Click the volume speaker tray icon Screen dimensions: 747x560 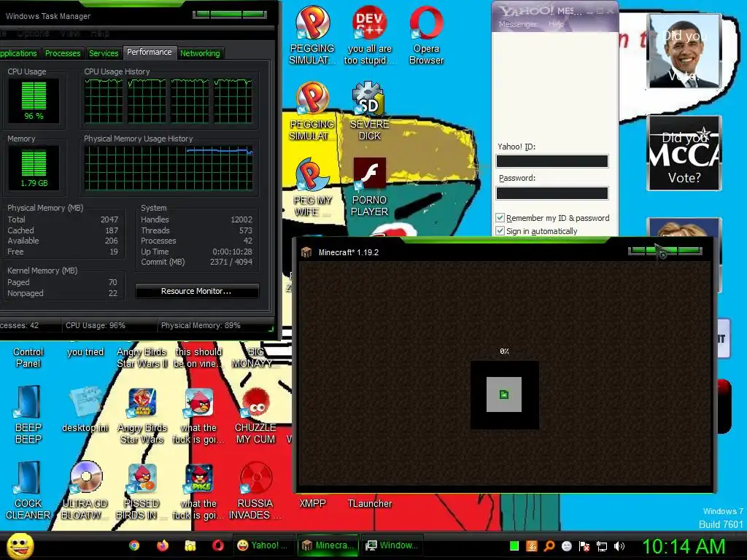(619, 546)
